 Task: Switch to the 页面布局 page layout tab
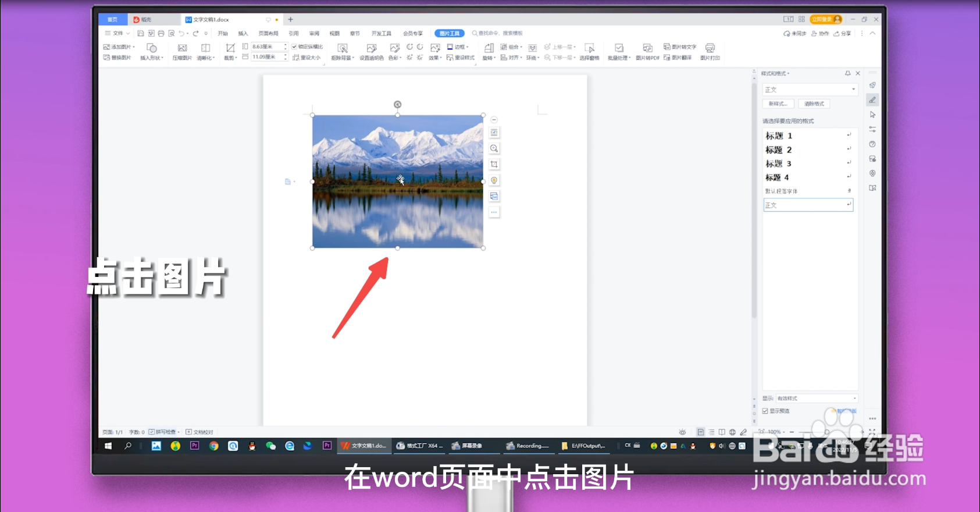(268, 33)
